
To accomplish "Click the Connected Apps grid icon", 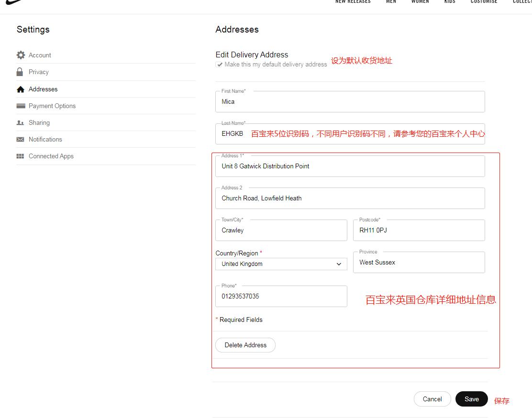I will click(21, 156).
